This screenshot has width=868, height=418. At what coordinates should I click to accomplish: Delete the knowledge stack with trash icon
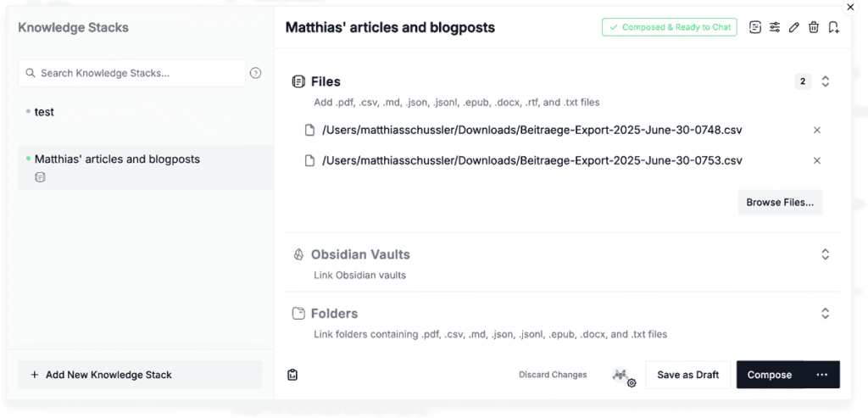(x=814, y=27)
